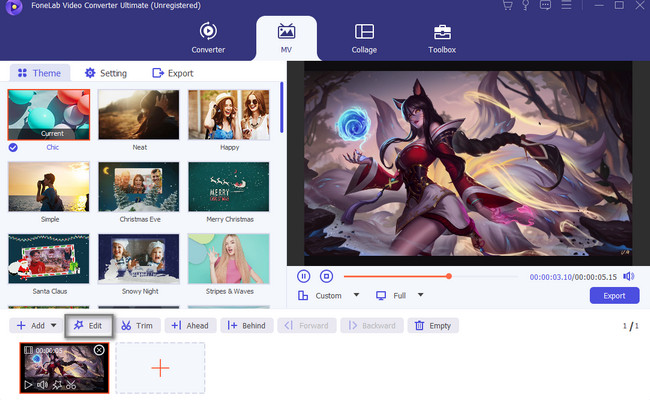Image resolution: width=650 pixels, height=400 pixels.
Task: Select the Snowy Night theme thumbnail
Action: point(139,259)
